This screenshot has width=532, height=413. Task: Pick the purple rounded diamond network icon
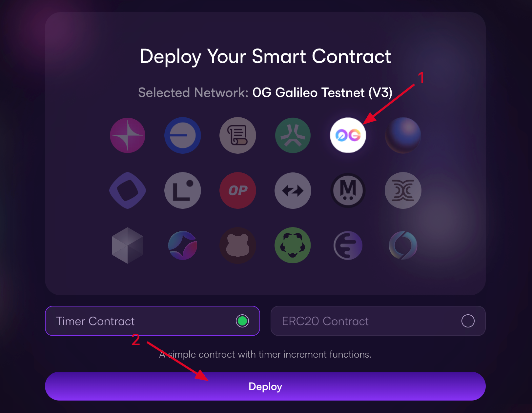click(128, 190)
